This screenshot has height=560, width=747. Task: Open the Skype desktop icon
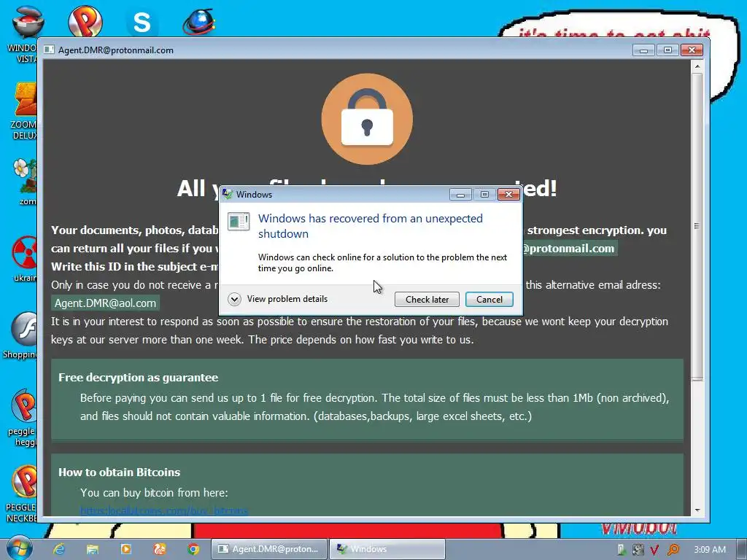pos(142,22)
